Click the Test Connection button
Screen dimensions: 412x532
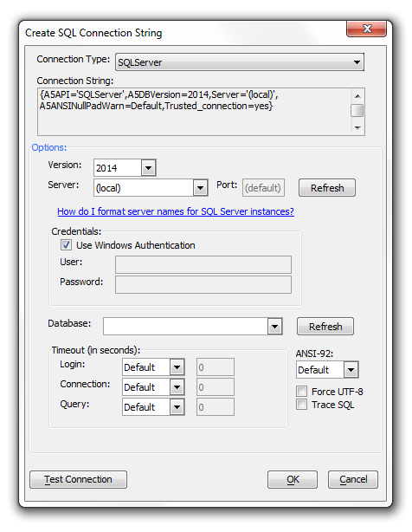tap(78, 479)
